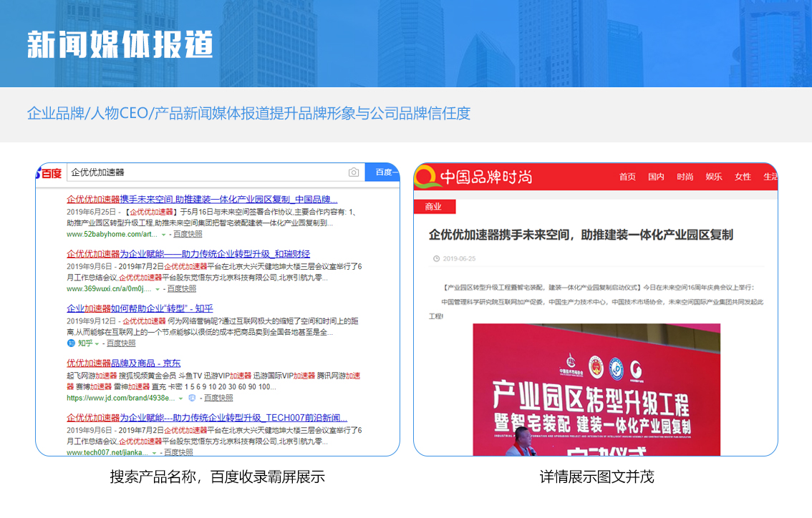Viewport: 812px width, 518px height.
Task: Click the article headline 企优优加速器携手未来空间
Action: click(x=581, y=235)
